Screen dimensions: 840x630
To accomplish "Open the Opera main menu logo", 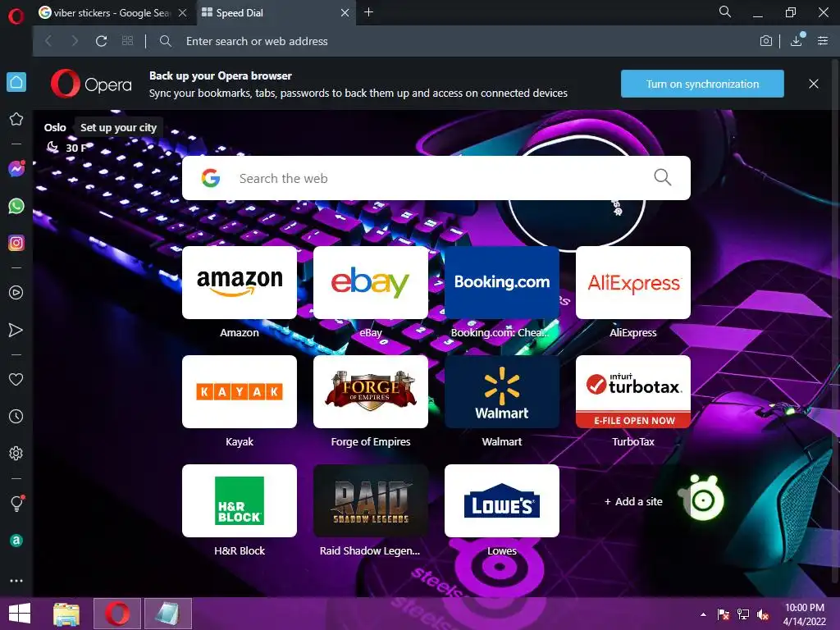I will [16, 16].
